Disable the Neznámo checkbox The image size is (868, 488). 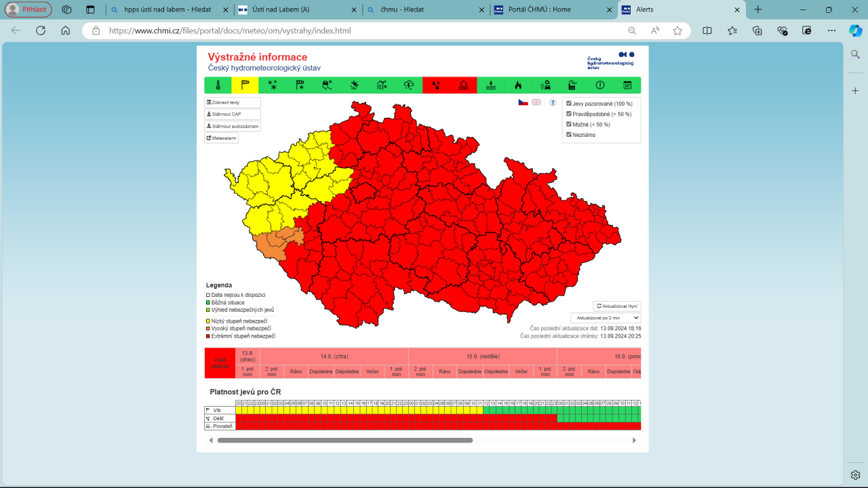point(569,135)
